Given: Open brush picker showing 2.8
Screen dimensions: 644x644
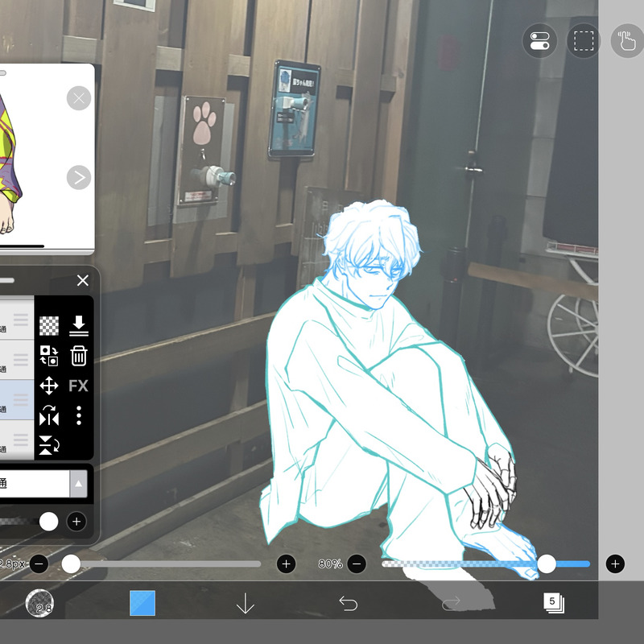Looking at the screenshot, I should point(39,603).
